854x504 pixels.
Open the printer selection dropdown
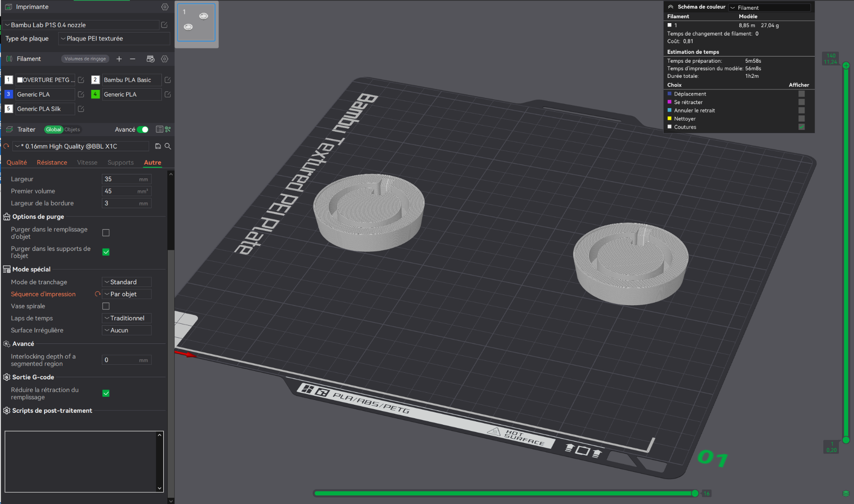coord(81,25)
